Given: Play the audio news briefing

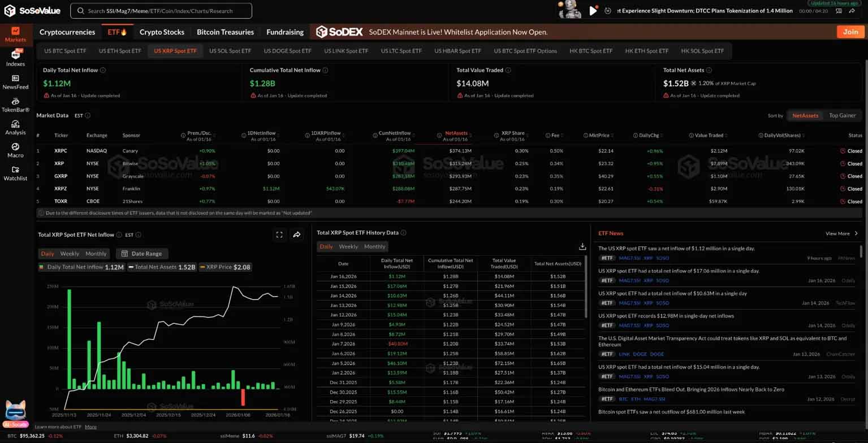Looking at the screenshot, I should click(593, 10).
